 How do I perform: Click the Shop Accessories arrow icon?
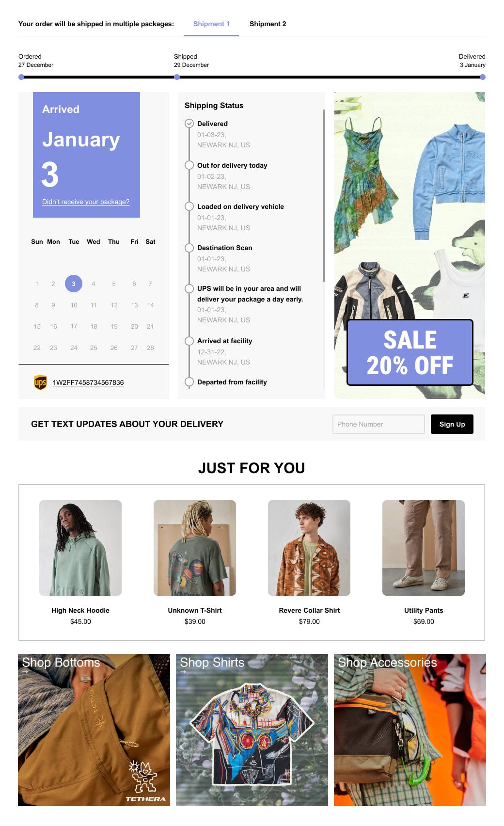341,672
